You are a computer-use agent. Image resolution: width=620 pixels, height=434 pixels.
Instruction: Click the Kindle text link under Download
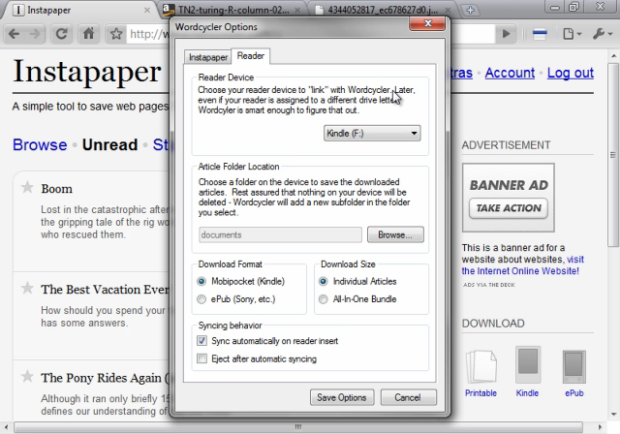[527, 393]
